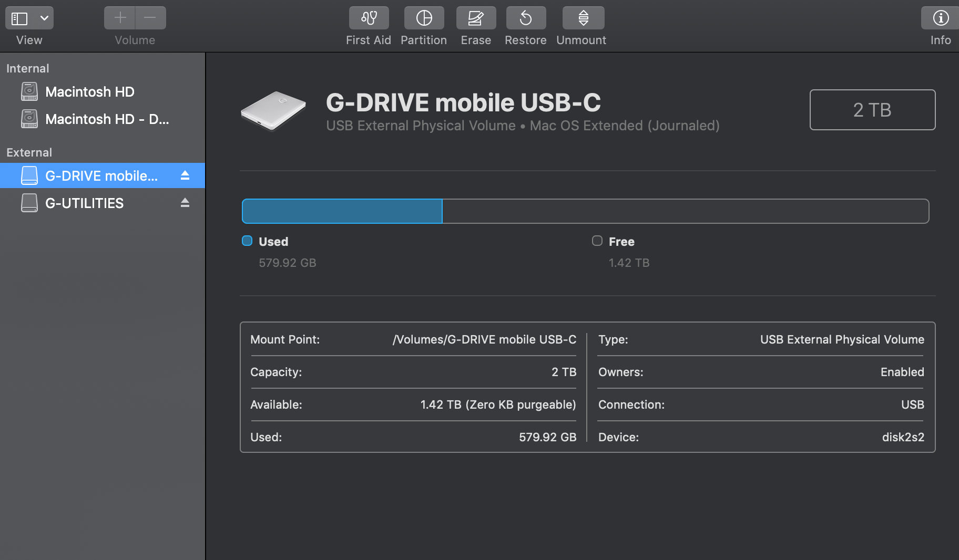This screenshot has width=959, height=560.
Task: Click the Erase toolbar icon
Action: [476, 18]
